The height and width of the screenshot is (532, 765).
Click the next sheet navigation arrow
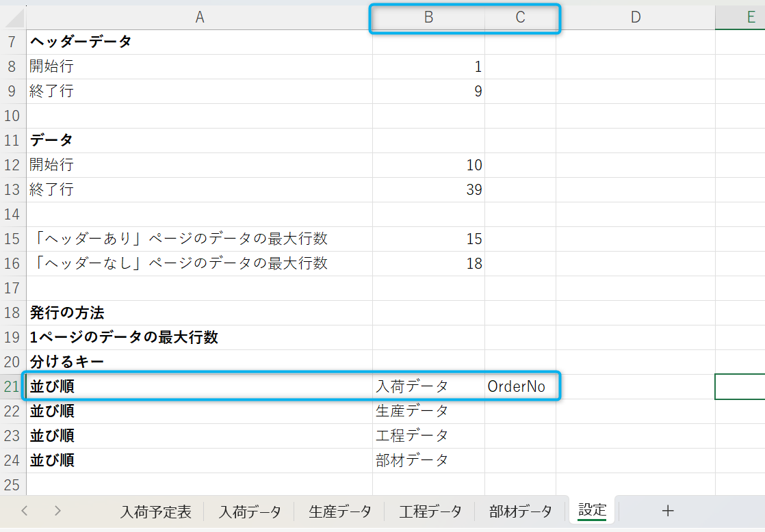(57, 510)
